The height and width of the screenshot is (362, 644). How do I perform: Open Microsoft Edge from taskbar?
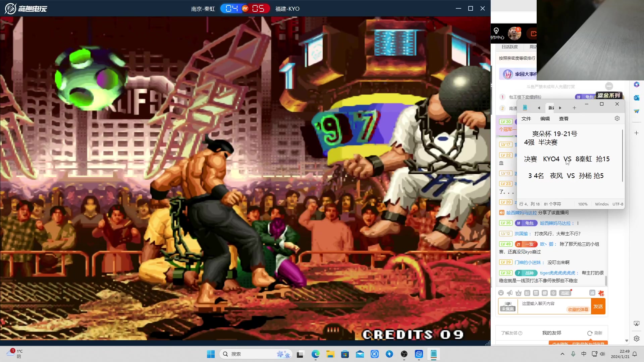pos(316,354)
